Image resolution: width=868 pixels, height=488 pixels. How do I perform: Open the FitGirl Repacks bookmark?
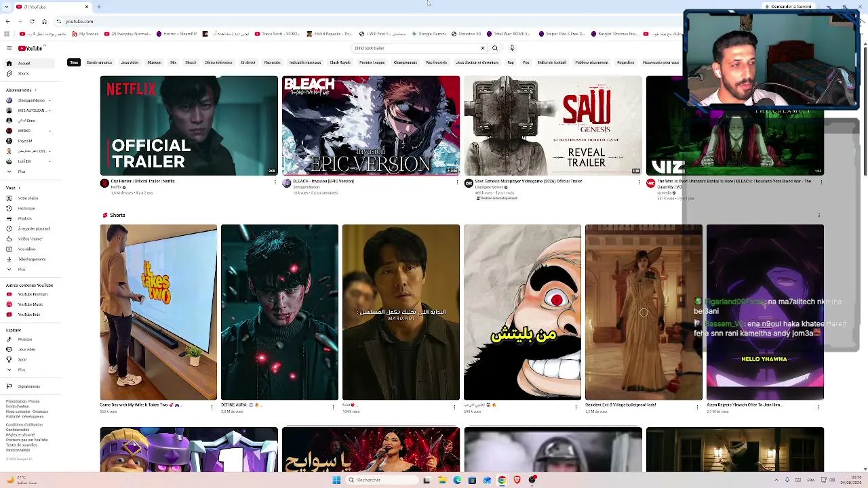point(328,34)
